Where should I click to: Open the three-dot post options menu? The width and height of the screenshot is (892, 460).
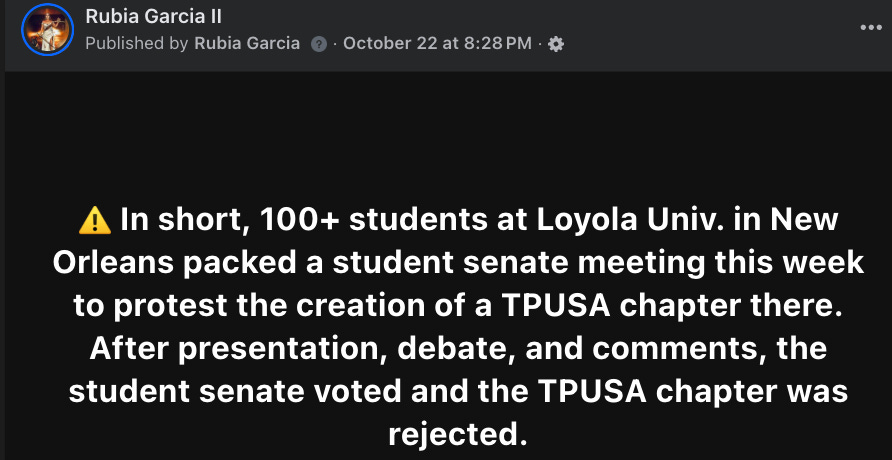[x=871, y=27]
